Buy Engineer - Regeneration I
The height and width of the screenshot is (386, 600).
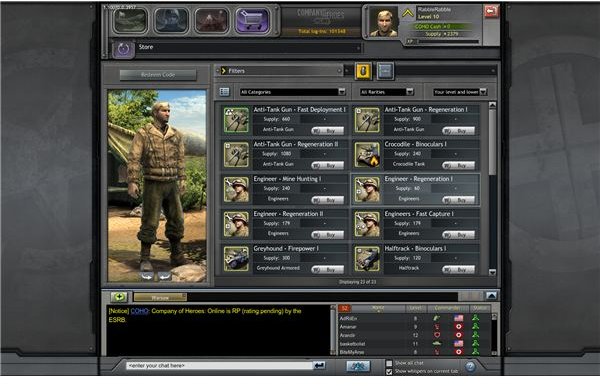[458, 200]
